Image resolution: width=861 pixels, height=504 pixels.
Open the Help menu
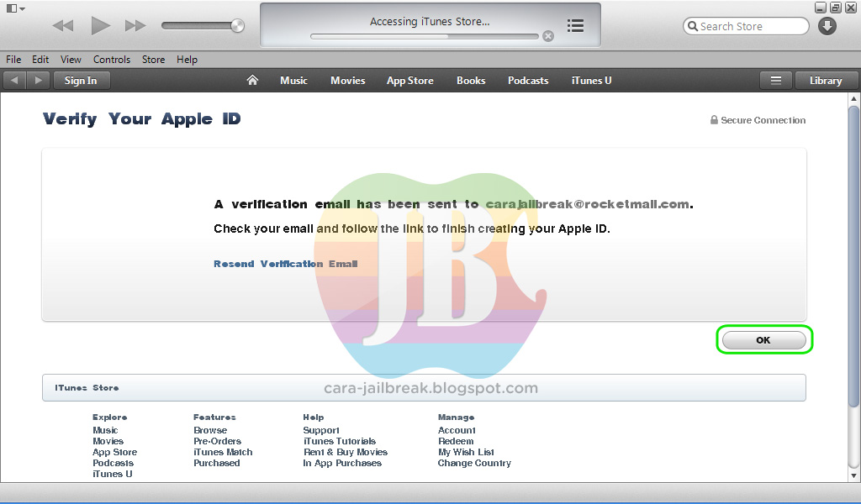point(187,60)
